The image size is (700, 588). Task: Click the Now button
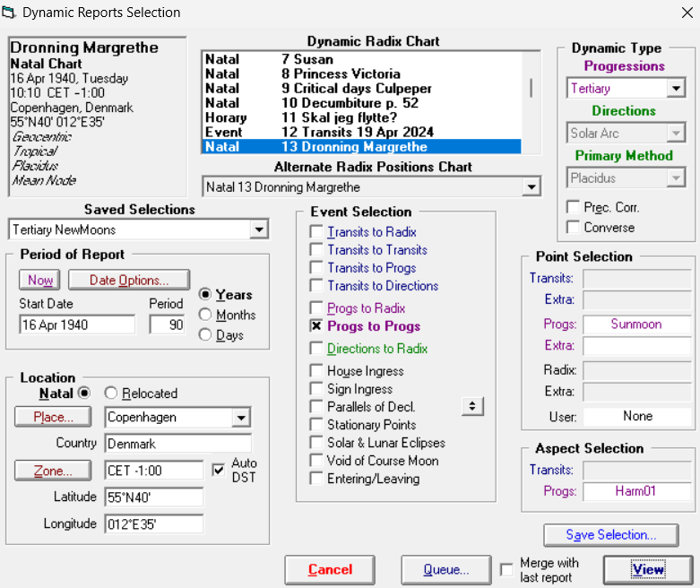[39, 280]
